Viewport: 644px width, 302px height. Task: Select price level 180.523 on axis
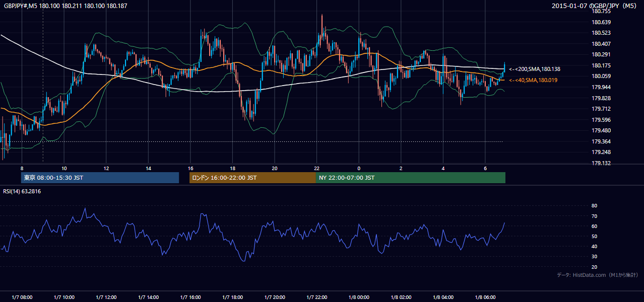point(601,33)
